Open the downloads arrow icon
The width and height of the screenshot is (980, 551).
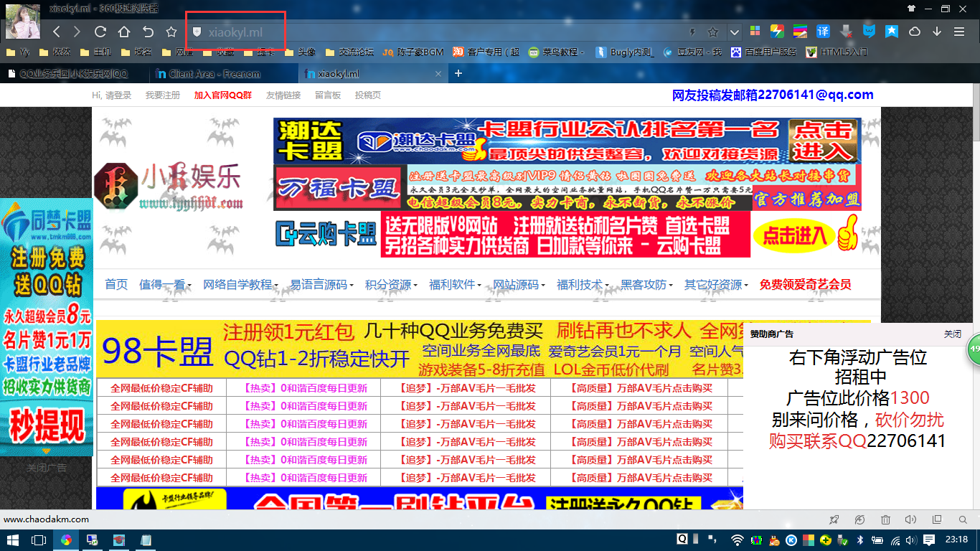coord(937,32)
